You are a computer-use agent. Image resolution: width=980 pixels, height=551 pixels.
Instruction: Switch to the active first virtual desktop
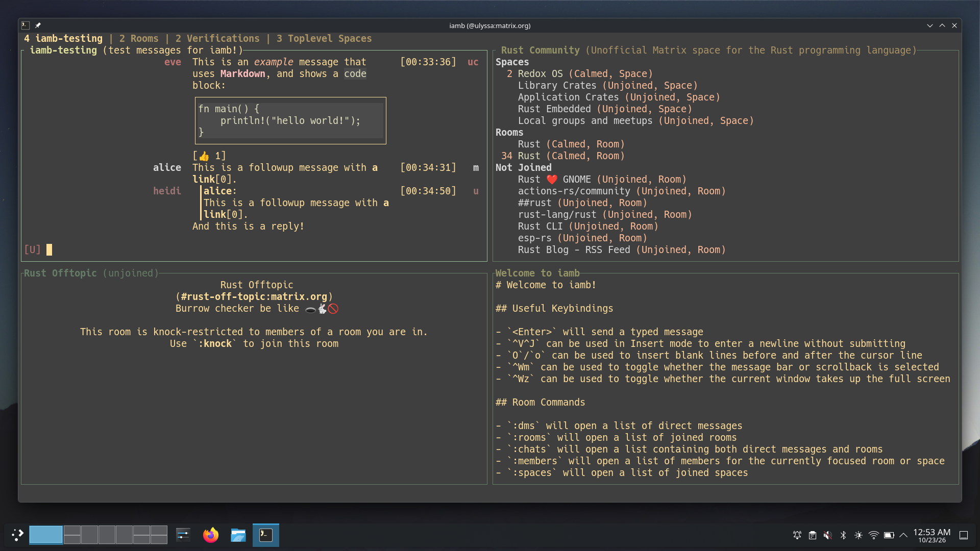46,535
